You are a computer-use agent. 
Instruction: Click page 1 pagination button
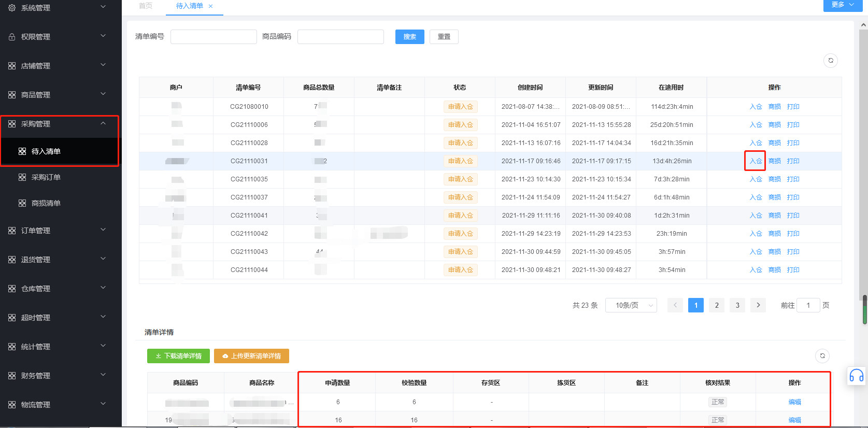696,305
